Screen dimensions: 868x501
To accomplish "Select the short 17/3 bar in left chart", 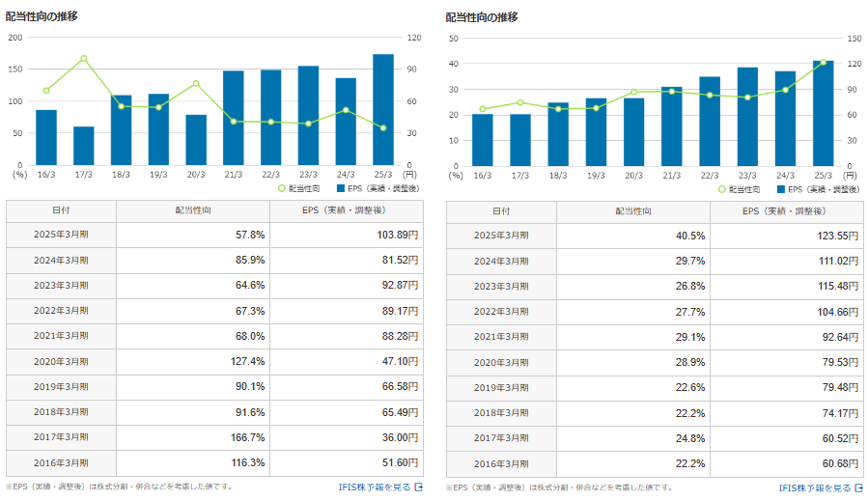I will coord(84,146).
